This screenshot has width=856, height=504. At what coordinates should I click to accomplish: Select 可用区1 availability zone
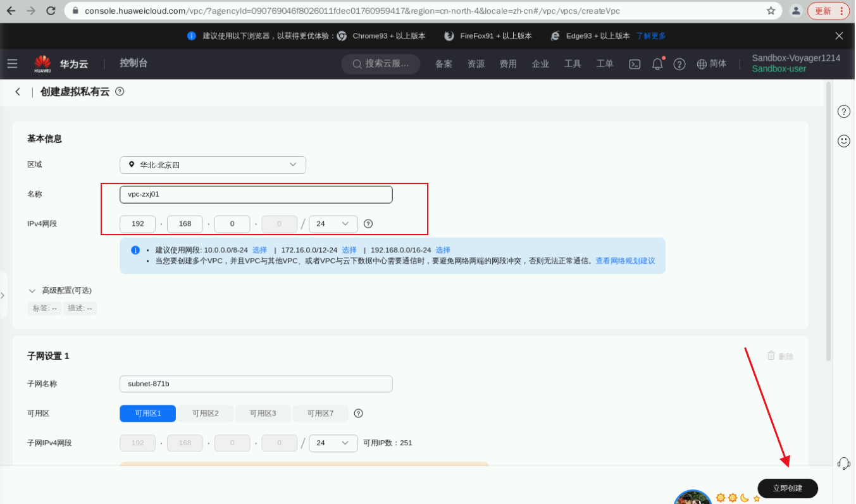[148, 414]
